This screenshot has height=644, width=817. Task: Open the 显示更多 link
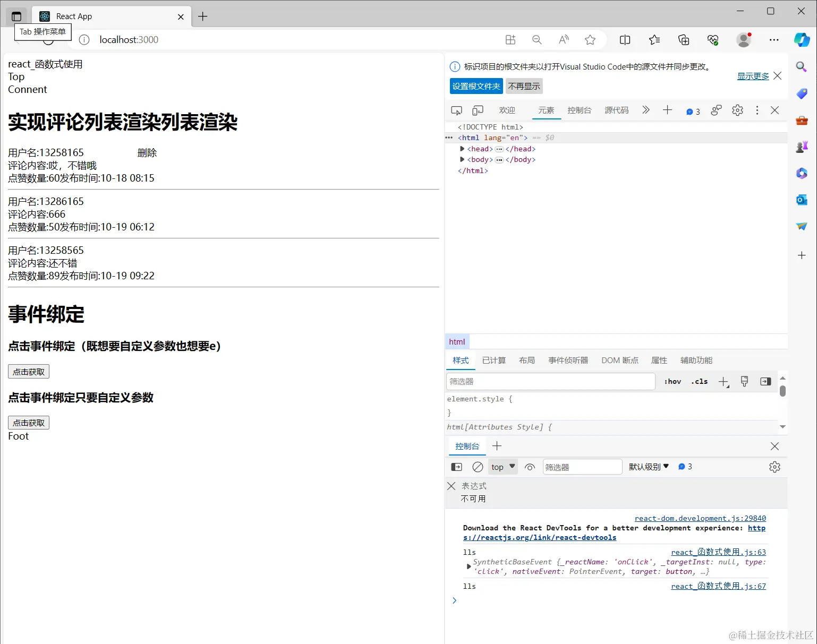753,76
